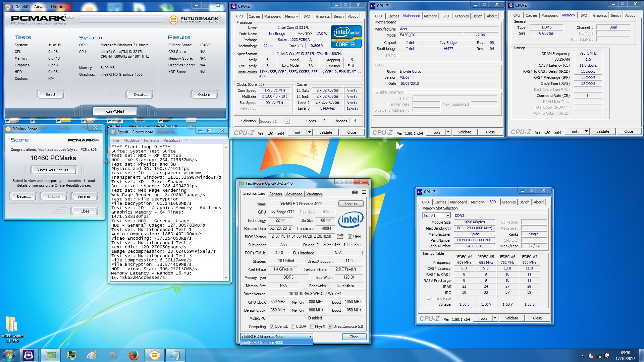Open the Bench tab in the SPD window
The width and height of the screenshot is (644, 362).
[x=524, y=202]
